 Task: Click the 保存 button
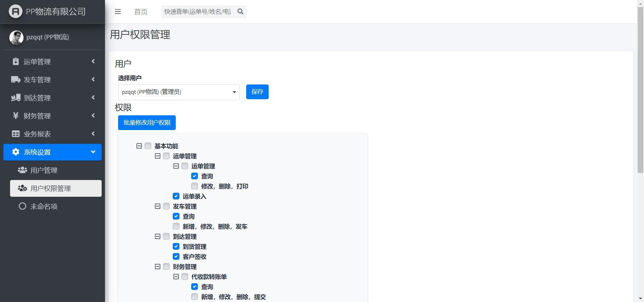point(257,92)
